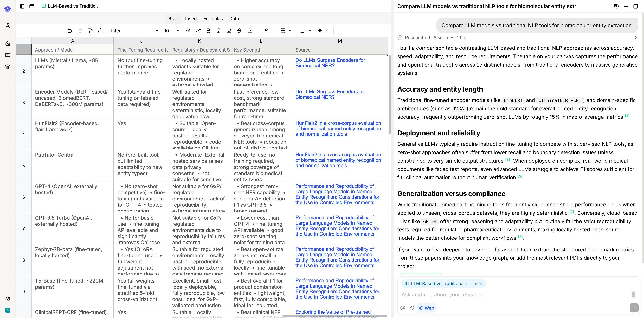This screenshot has height=318, width=644.
Task: Switch to the Start ribbon tab
Action: pos(173,19)
